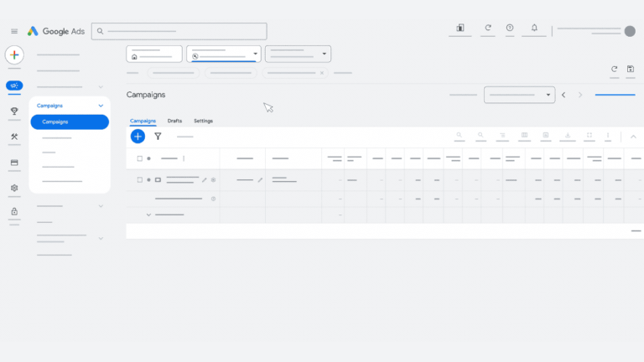Click the refresh icon next to save

pos(615,69)
